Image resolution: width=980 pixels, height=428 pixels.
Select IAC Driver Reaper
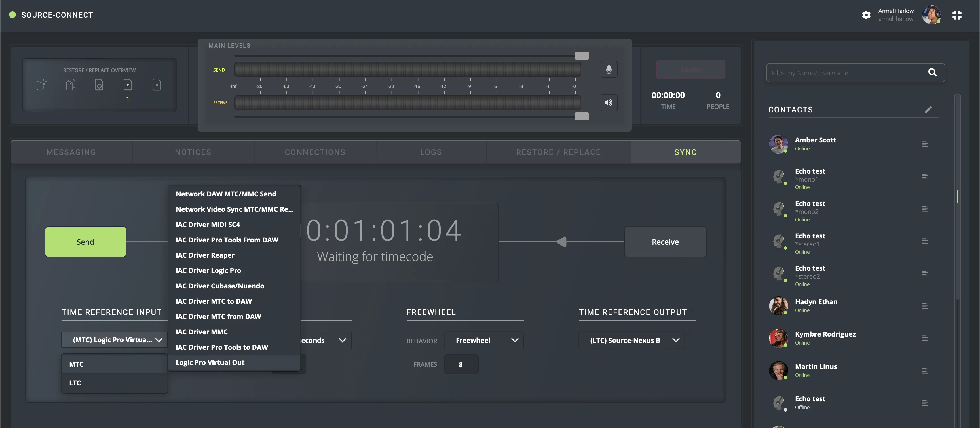(x=234, y=255)
